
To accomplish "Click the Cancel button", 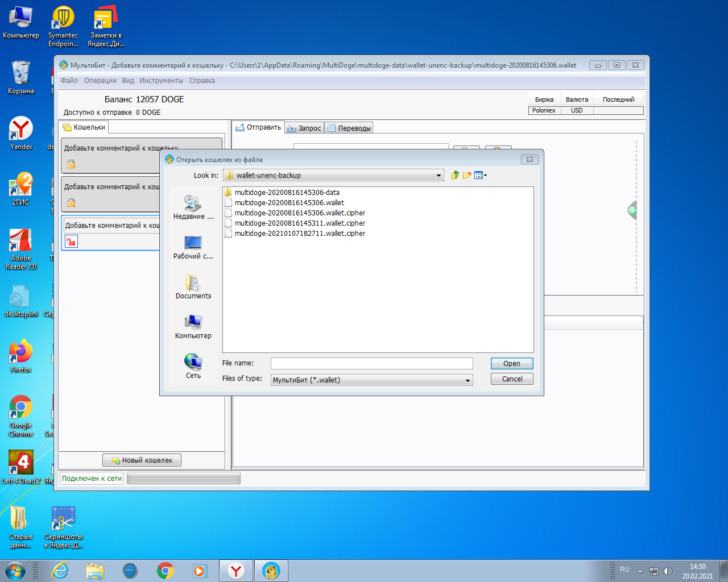I will point(512,379).
